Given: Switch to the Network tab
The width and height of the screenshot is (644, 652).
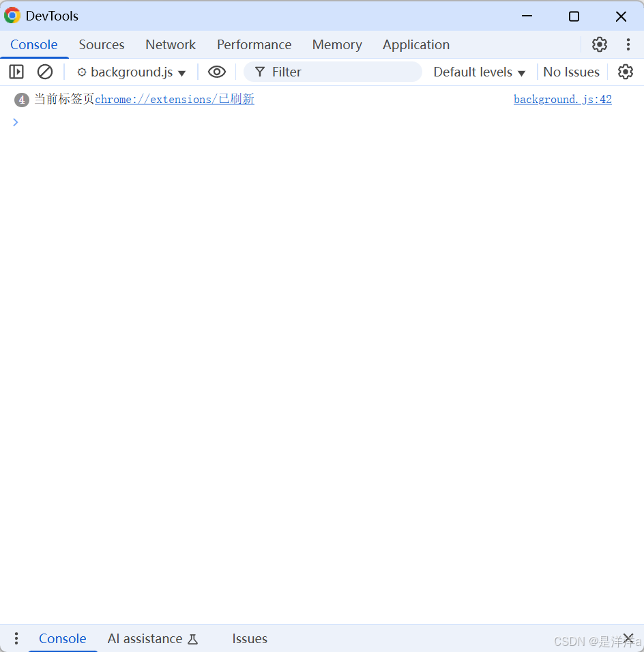Looking at the screenshot, I should coord(171,44).
